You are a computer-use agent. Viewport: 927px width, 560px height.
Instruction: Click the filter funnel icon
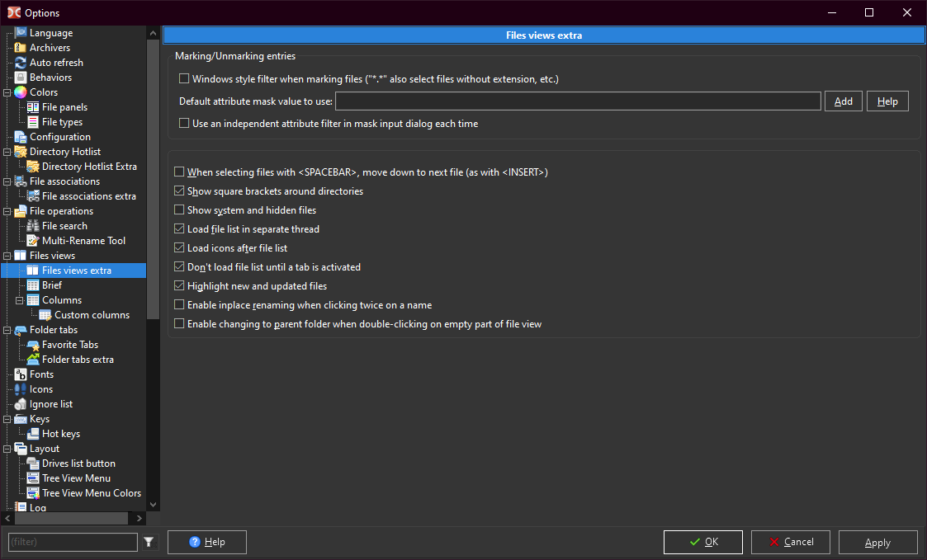[149, 542]
